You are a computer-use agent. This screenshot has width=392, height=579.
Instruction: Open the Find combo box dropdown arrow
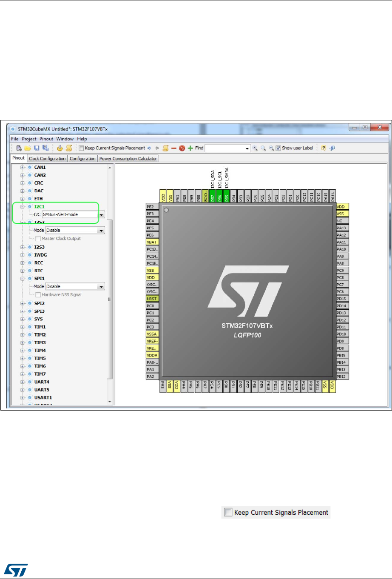point(247,148)
